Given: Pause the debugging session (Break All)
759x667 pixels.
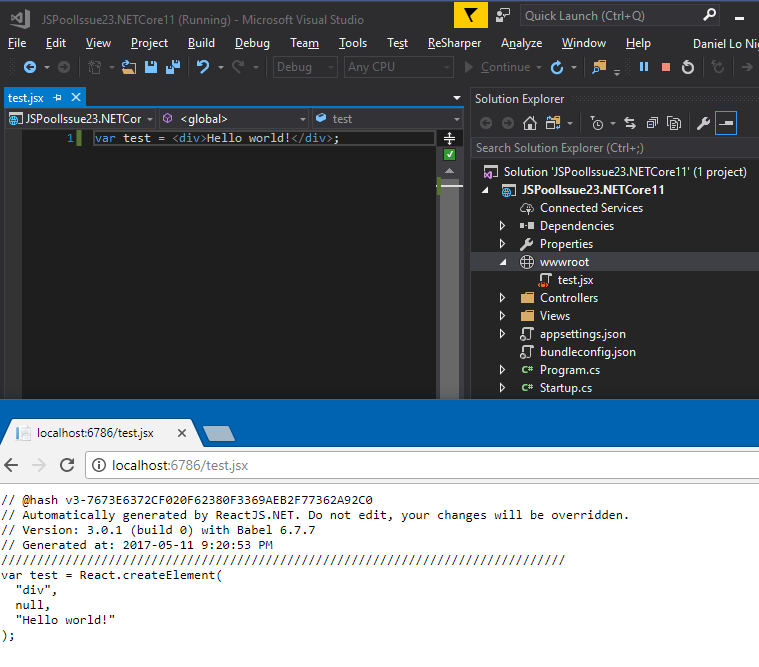Looking at the screenshot, I should point(644,67).
